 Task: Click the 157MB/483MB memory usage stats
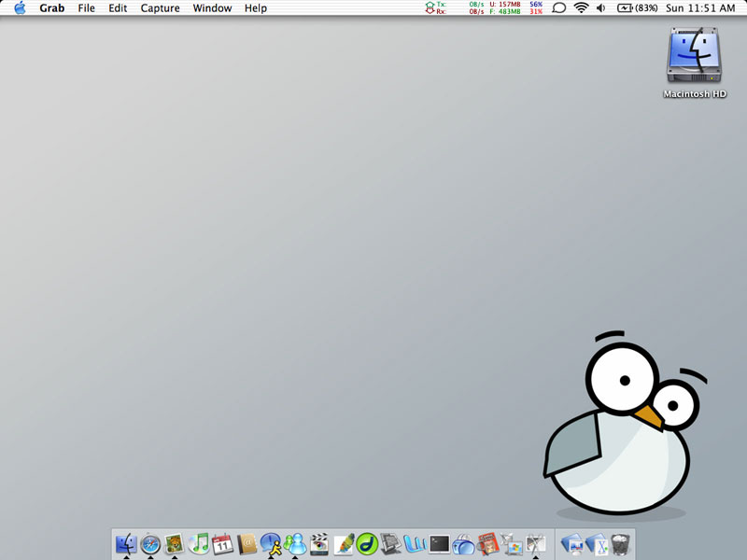[x=505, y=8]
